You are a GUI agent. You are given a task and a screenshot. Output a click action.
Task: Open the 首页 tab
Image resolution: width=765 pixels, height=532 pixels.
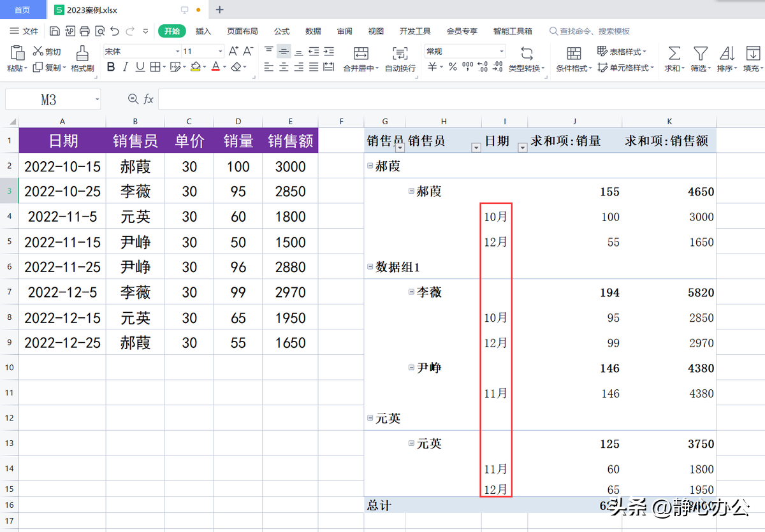coord(22,10)
